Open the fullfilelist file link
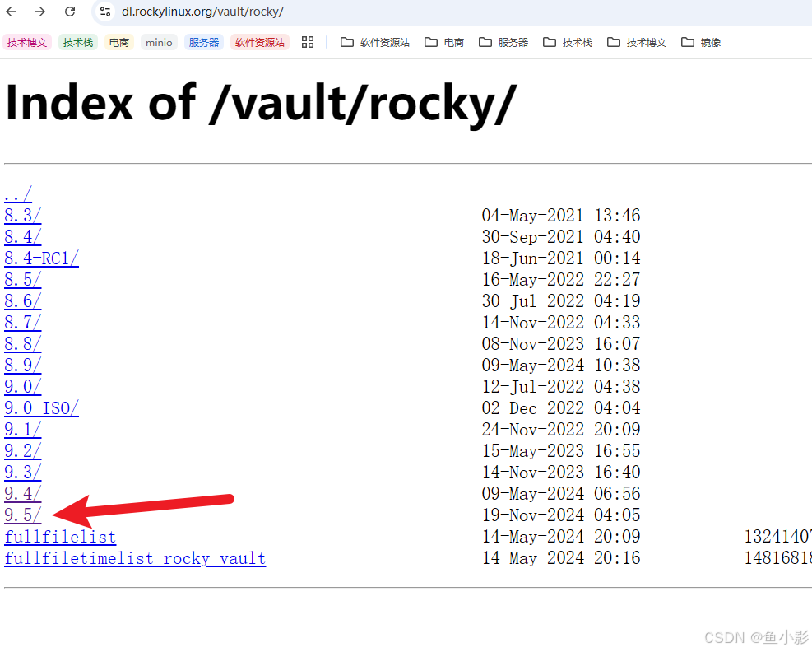812x652 pixels. (60, 537)
